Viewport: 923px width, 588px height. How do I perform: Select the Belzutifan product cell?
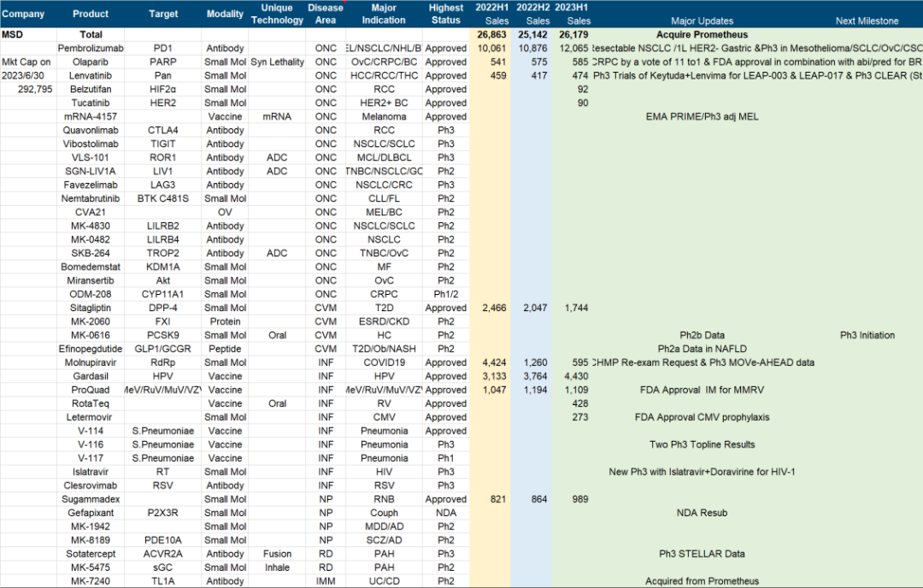(x=91, y=89)
